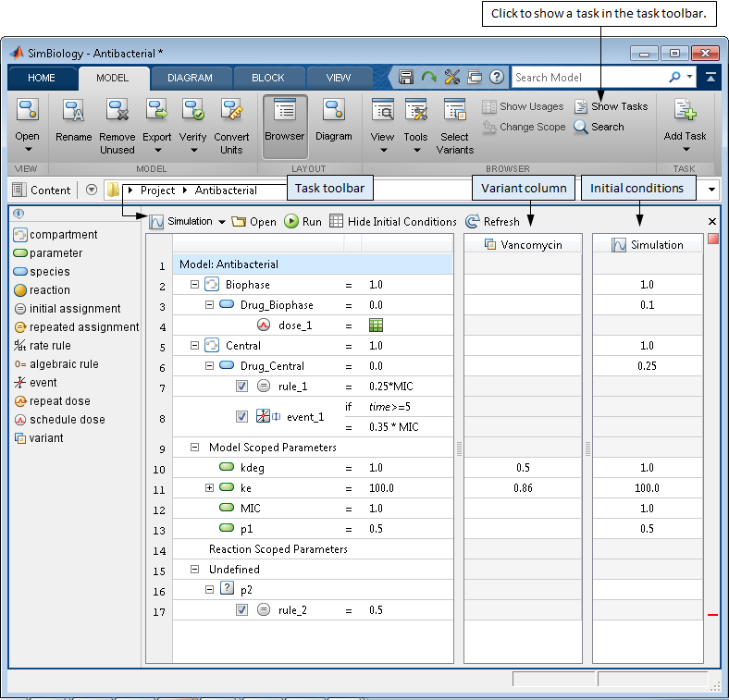Click Show Usages button
The width and height of the screenshot is (729, 700).
(523, 107)
